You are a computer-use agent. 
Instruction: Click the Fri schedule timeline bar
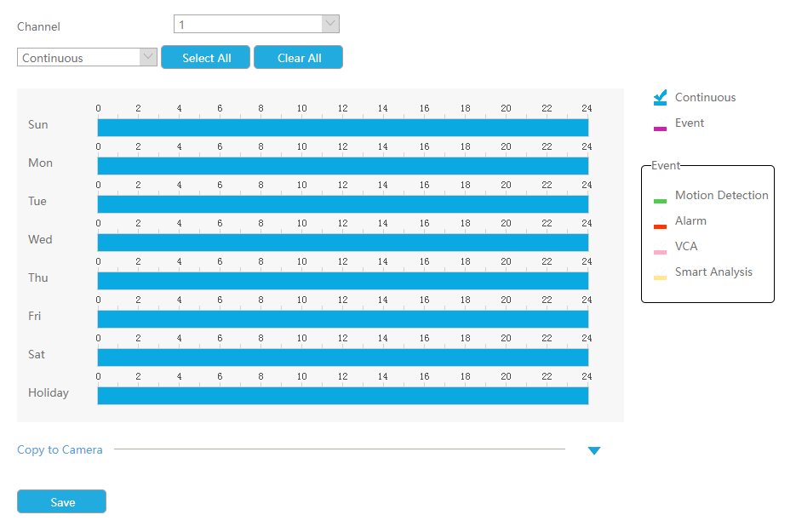(x=343, y=319)
